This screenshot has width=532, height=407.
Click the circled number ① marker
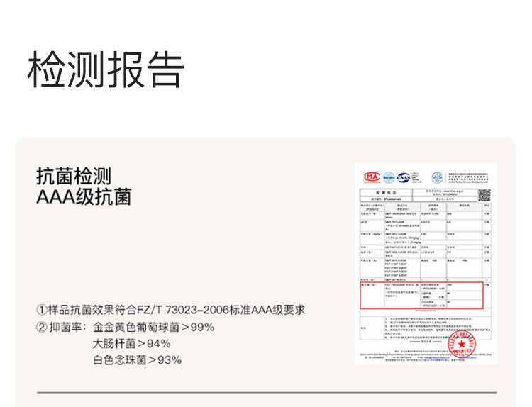coord(42,310)
